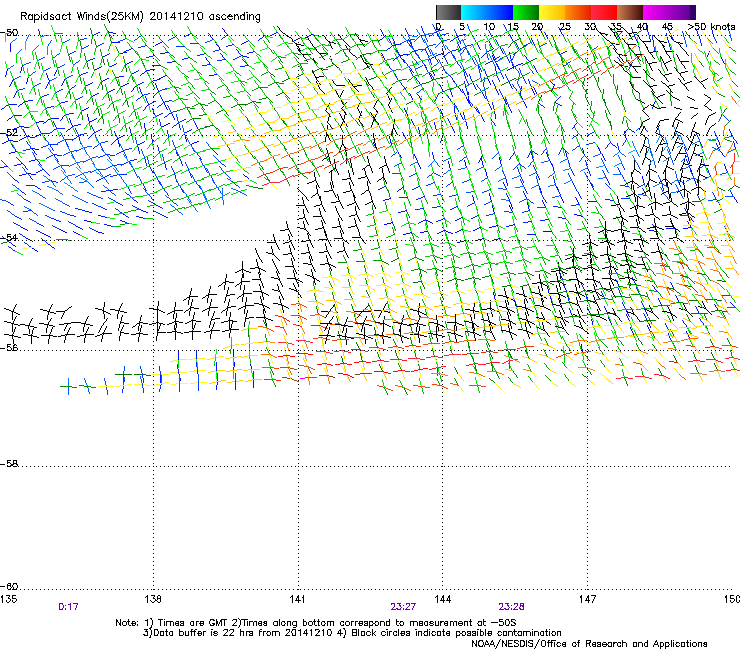Click the orange 25-30 knots legend segment
The width and height of the screenshot is (740, 650).
click(578, 12)
